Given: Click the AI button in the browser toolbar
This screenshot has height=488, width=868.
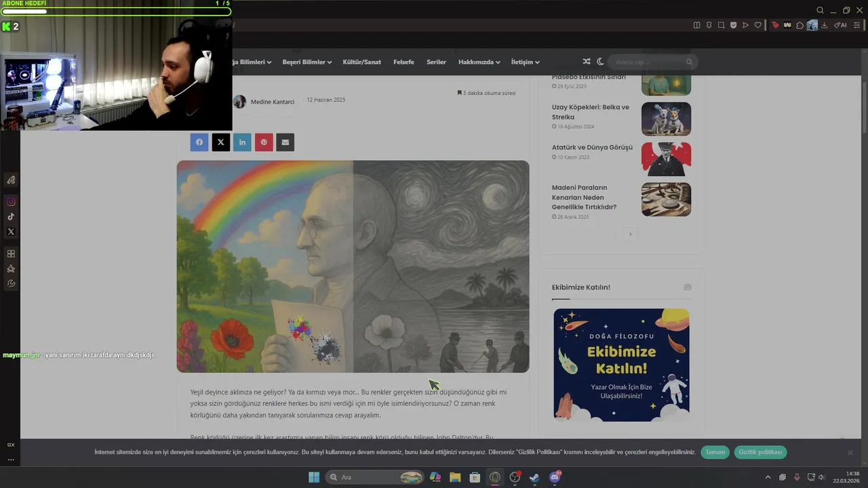Looking at the screenshot, I should (840, 25).
